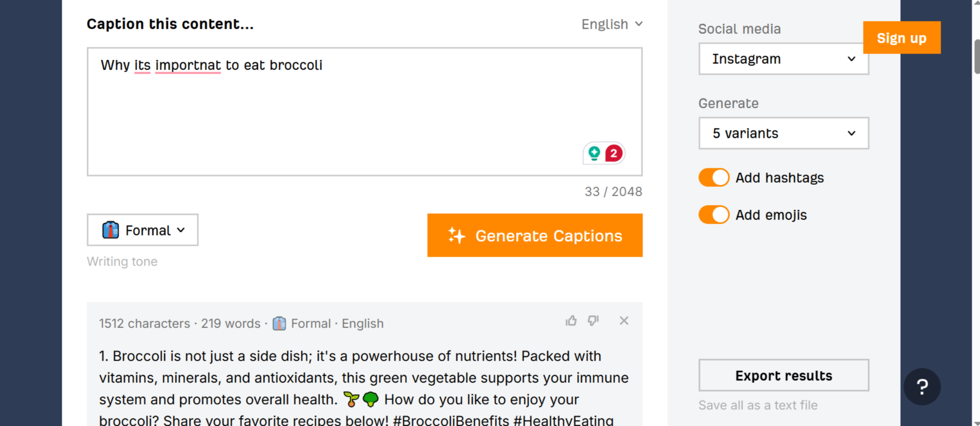Click the sparkle icon on Generate Captions

pyautogui.click(x=457, y=235)
